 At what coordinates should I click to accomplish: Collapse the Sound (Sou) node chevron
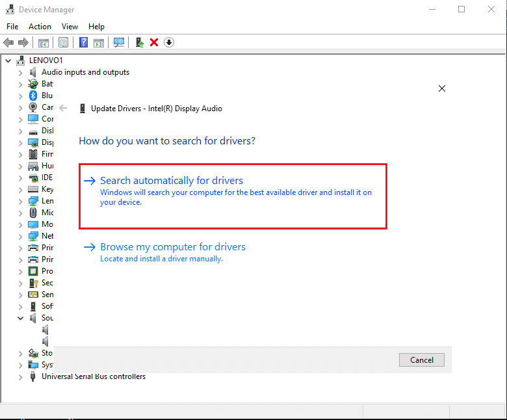tap(20, 318)
